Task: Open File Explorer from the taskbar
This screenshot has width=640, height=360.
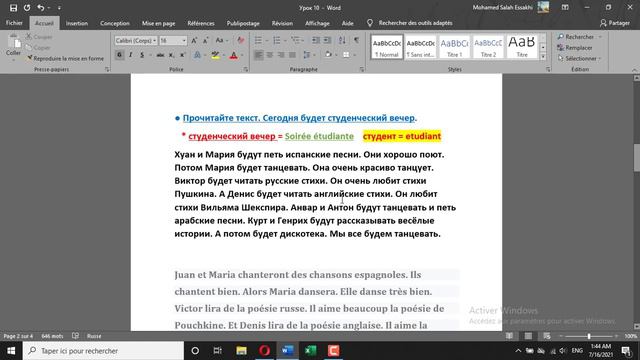Action: pyautogui.click(x=242, y=351)
